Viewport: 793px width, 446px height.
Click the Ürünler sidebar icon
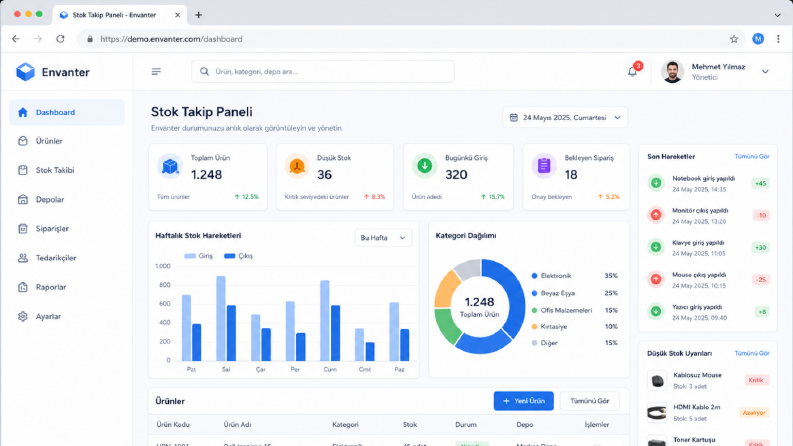[23, 141]
